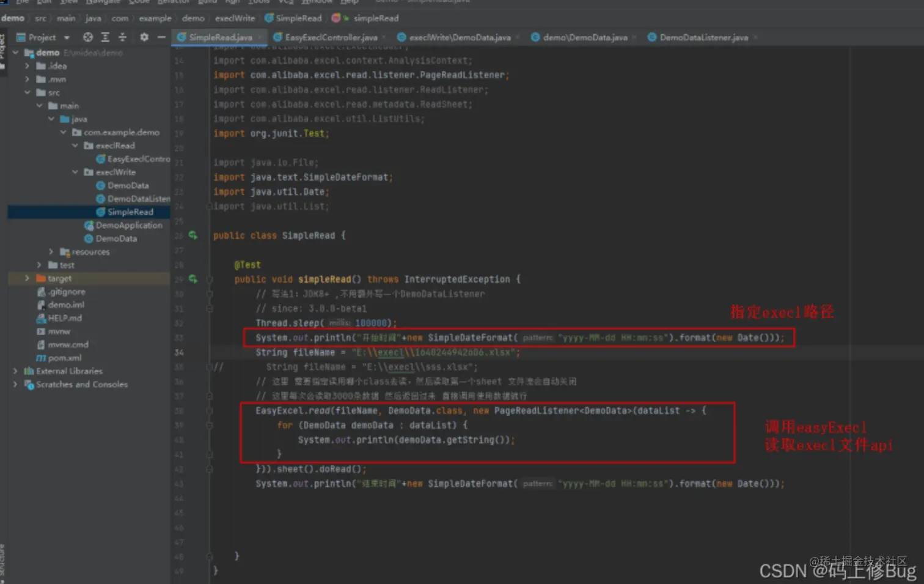Close the DemoDataListener.java tab
Screen dimensions: 924x584
755,38
